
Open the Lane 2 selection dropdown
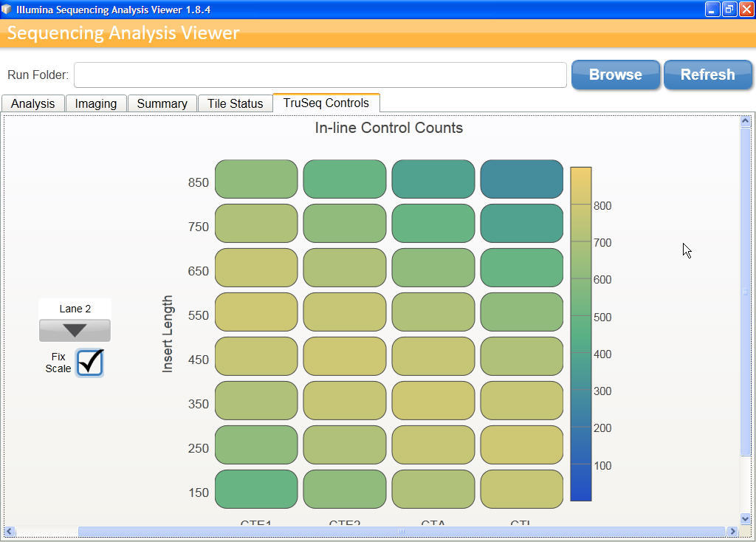click(75, 330)
